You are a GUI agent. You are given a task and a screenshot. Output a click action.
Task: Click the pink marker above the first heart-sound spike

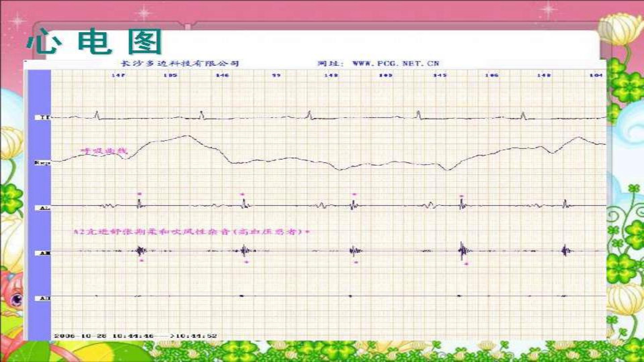[x=140, y=194]
